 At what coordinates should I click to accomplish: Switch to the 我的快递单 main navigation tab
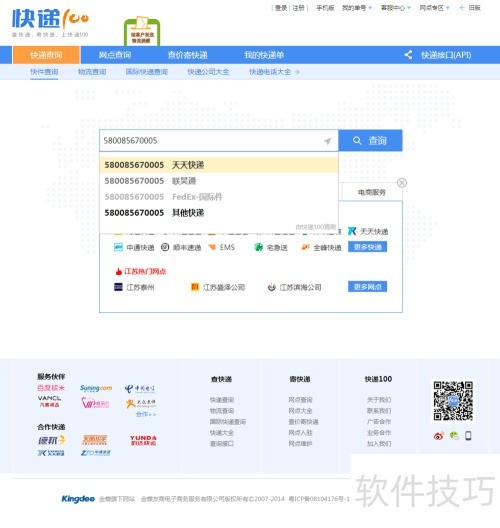[x=264, y=55]
